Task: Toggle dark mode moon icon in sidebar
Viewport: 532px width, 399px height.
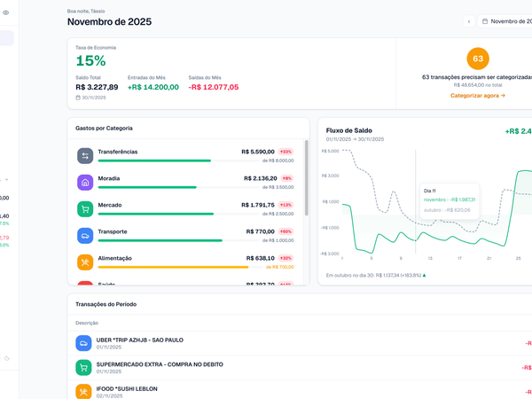Action: [x=7, y=358]
